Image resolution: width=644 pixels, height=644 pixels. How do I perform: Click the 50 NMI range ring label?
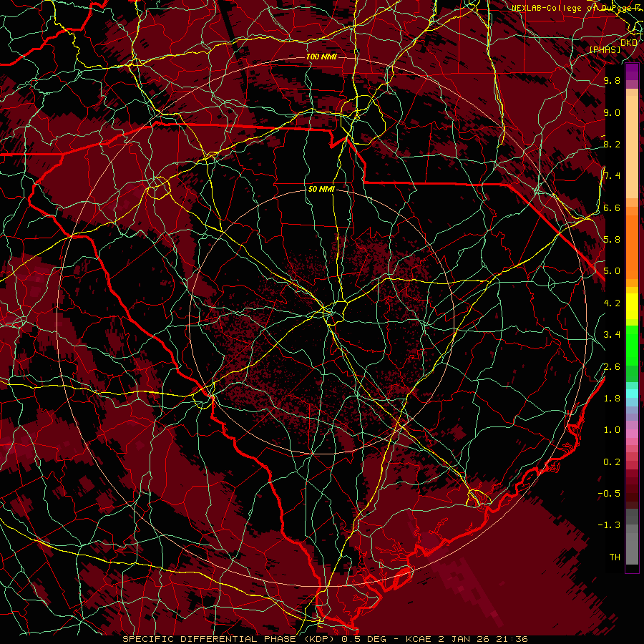(x=321, y=190)
